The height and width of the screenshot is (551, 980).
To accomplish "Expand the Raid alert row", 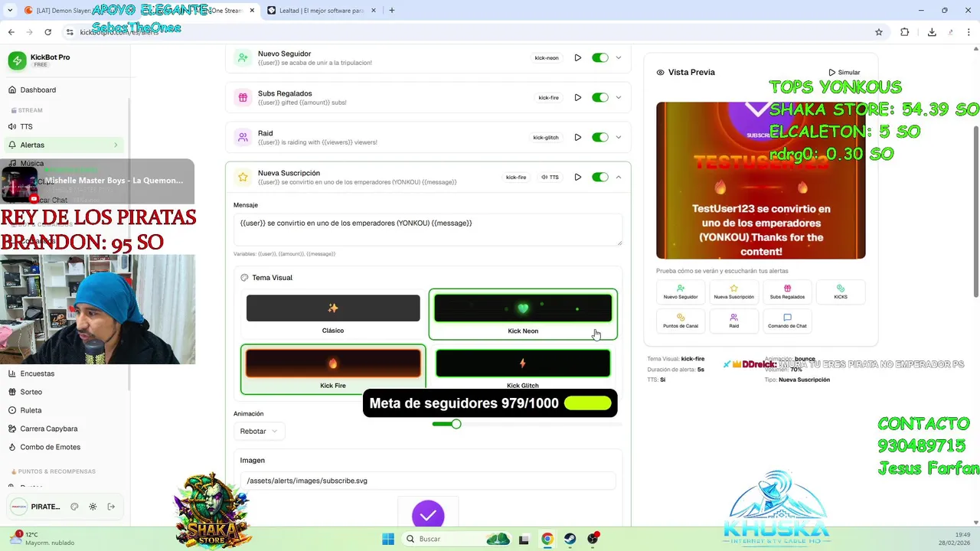I will [x=619, y=137].
